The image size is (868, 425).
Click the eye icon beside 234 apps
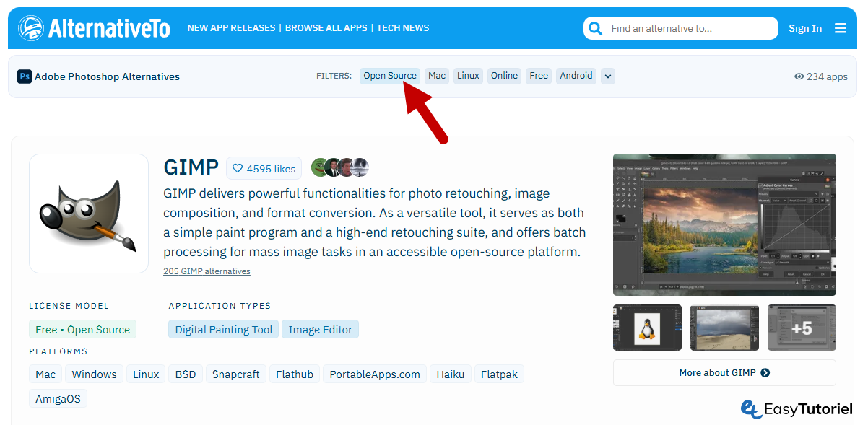click(799, 76)
